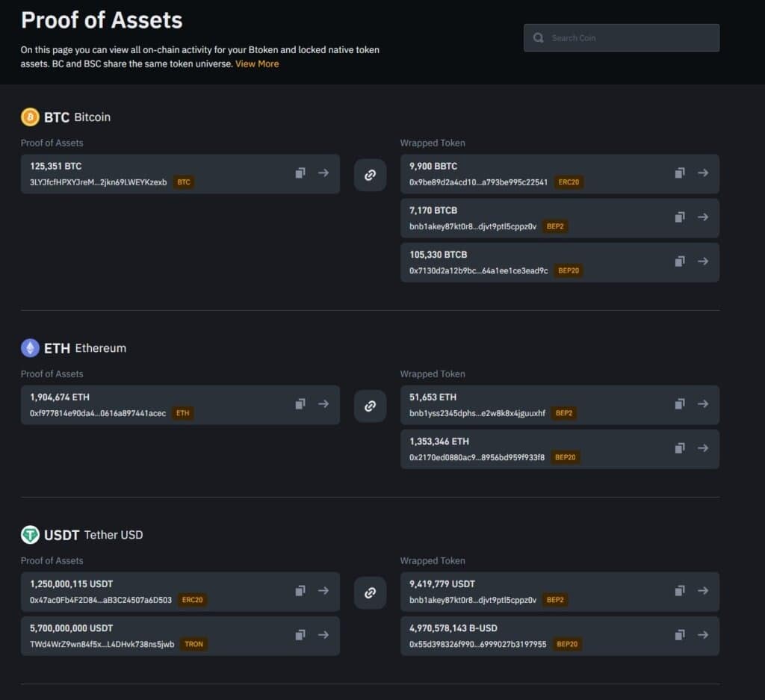Copy the 9,900 BBTC ERC20 address
Screen dimensions: 765x700
pyautogui.click(x=680, y=173)
